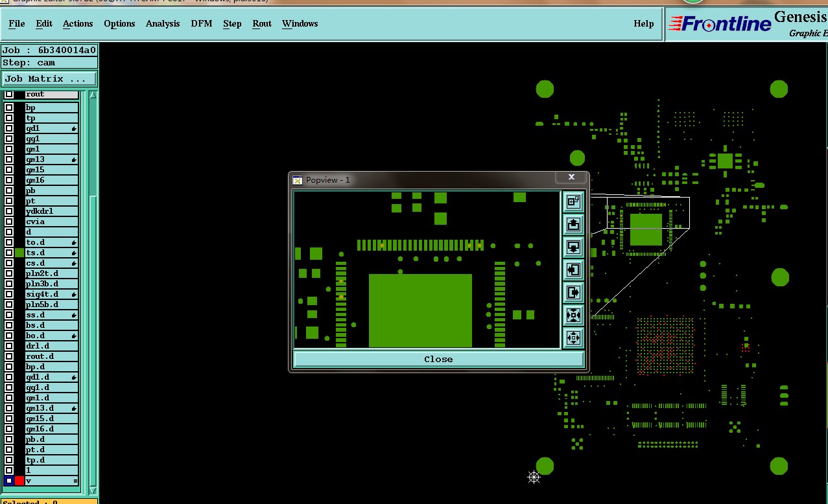Open the Rout menu

point(262,23)
